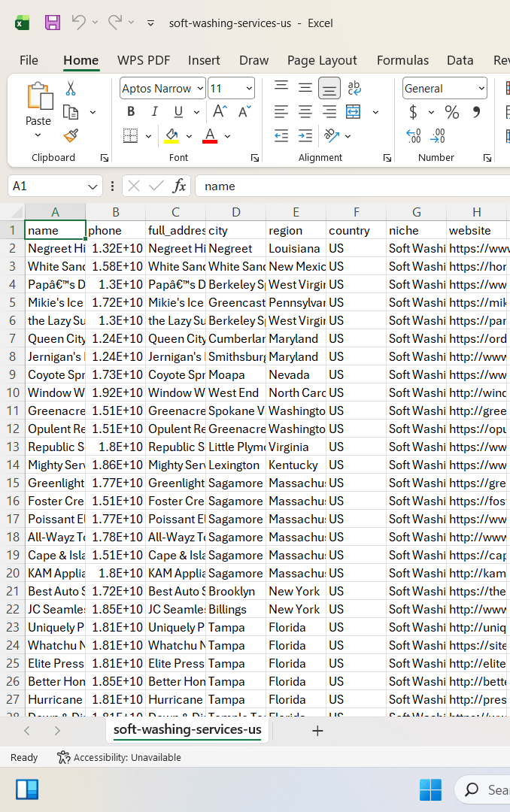Image resolution: width=510 pixels, height=812 pixels.
Task: Open the General number format dropdown
Action: [x=481, y=89]
